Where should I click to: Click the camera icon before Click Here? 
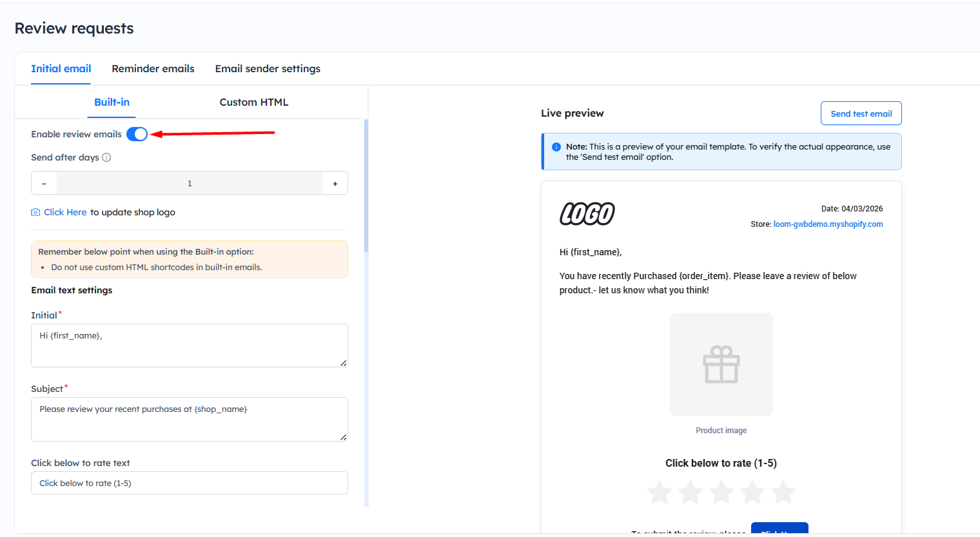35,212
